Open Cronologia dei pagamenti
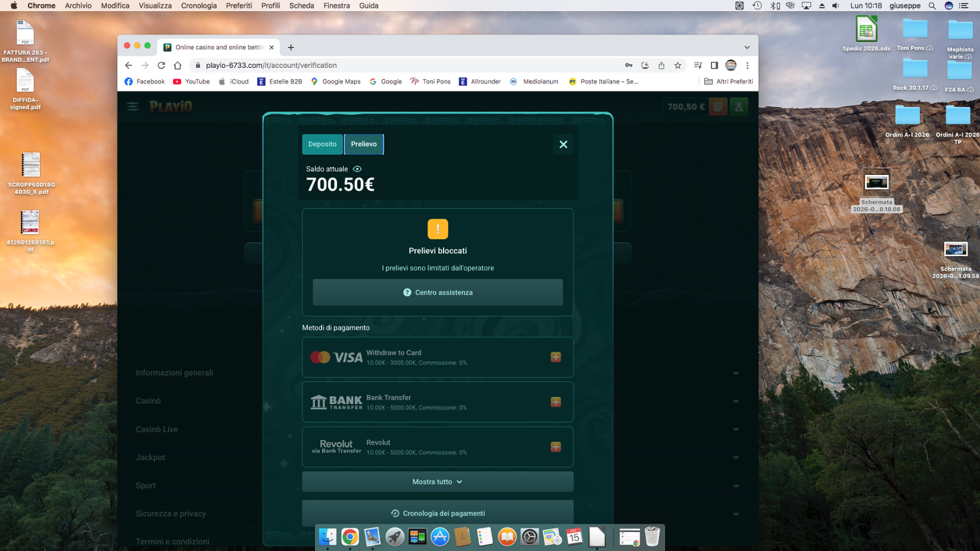 tap(438, 513)
